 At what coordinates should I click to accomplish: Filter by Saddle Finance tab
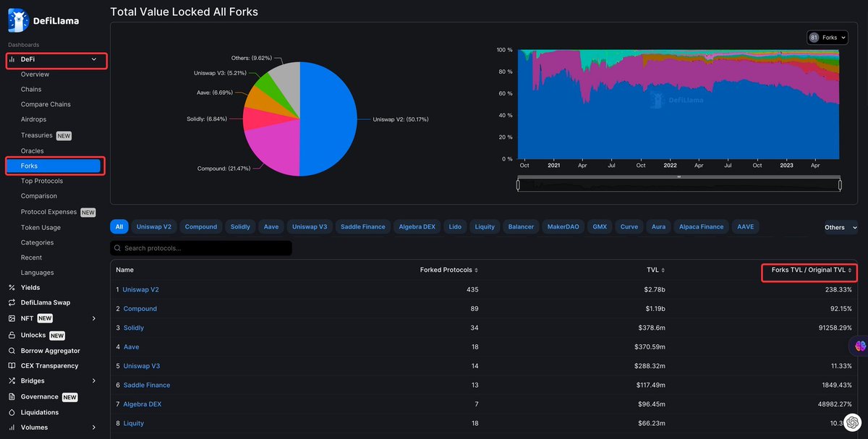coord(363,226)
